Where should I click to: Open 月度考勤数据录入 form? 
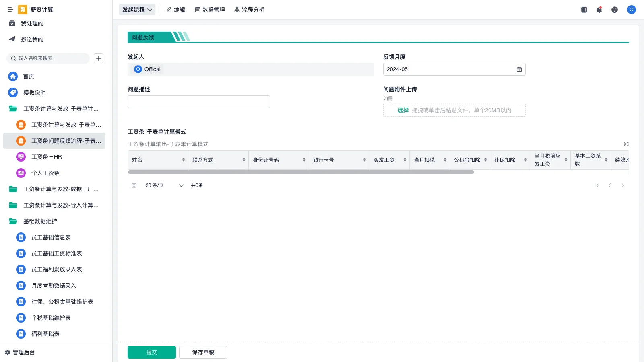coord(54,286)
